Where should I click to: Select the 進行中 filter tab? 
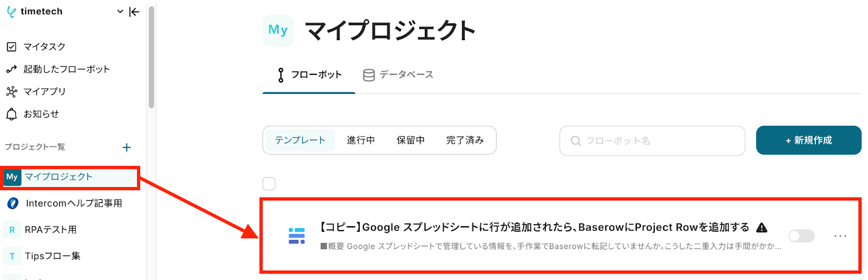[x=361, y=141]
